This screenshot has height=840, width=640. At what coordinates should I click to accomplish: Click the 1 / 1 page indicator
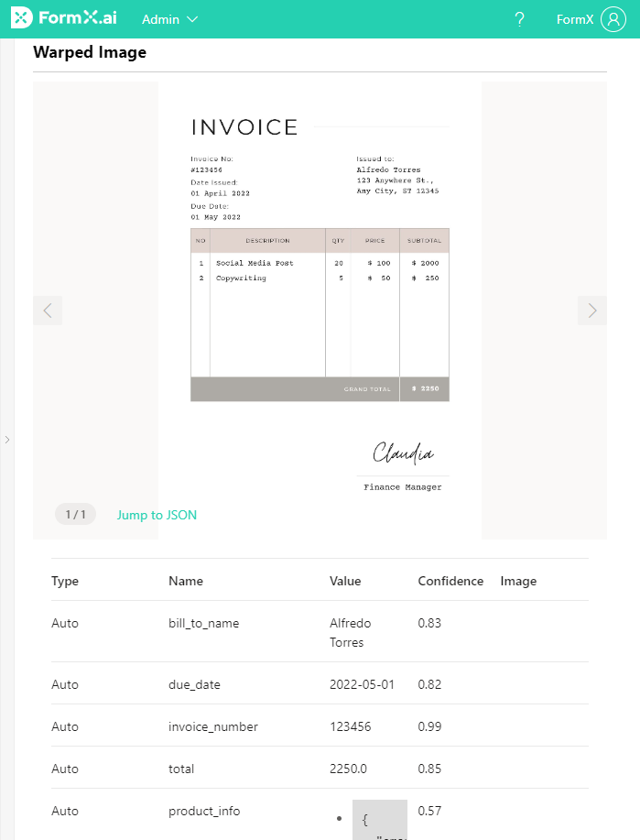click(x=75, y=515)
